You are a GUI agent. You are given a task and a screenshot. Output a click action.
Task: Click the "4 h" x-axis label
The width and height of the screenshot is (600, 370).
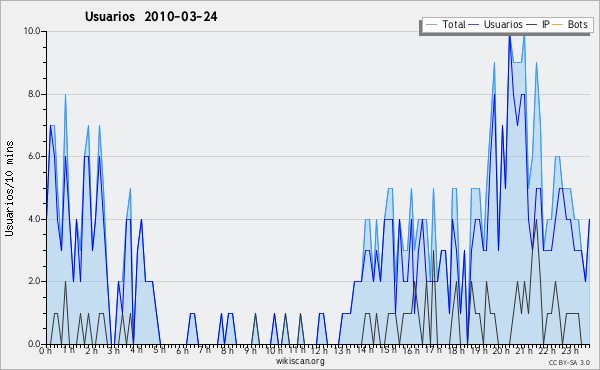tap(137, 350)
